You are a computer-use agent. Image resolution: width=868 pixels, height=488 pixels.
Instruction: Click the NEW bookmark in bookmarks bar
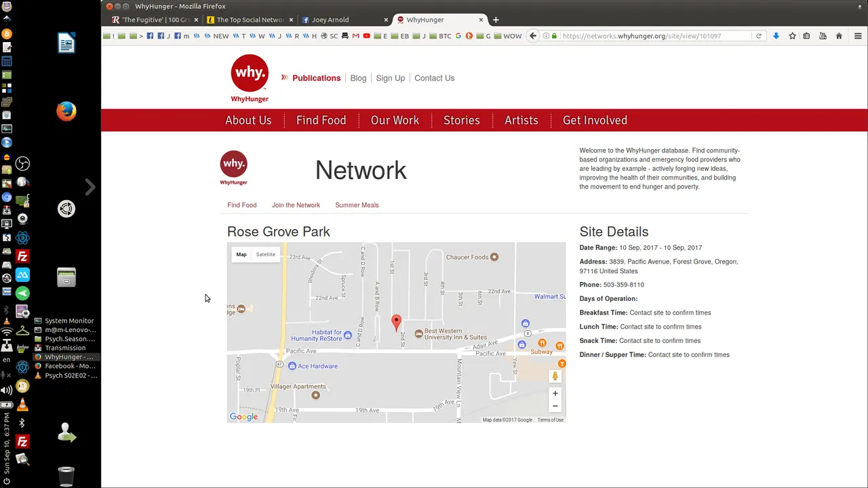click(216, 36)
